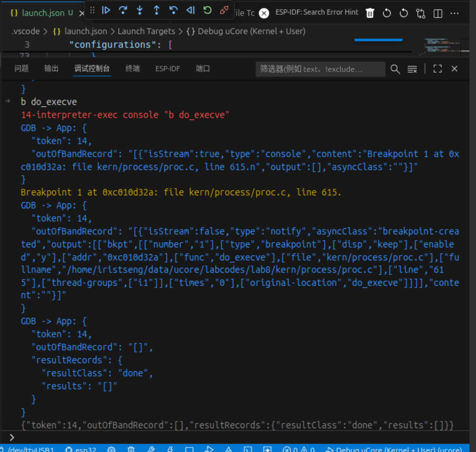Click the Step Back debug icon
This screenshot has width=476, height=452.
point(173,11)
